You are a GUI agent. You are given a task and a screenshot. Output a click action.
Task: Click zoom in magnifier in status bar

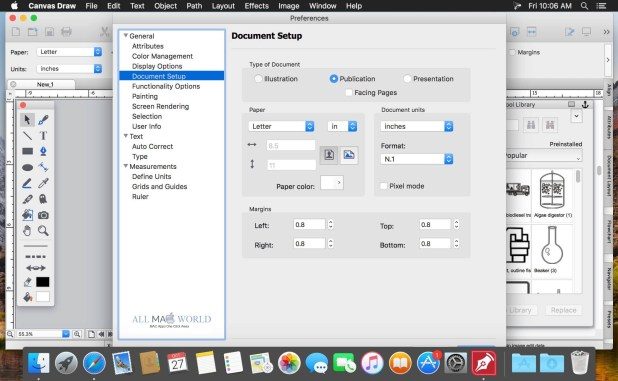77,334
